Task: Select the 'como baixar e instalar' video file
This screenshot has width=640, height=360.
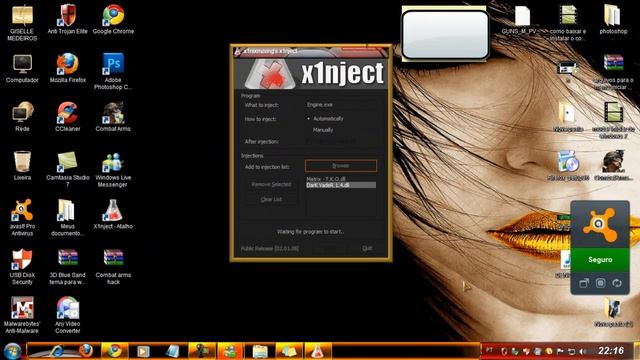Action: click(x=568, y=22)
